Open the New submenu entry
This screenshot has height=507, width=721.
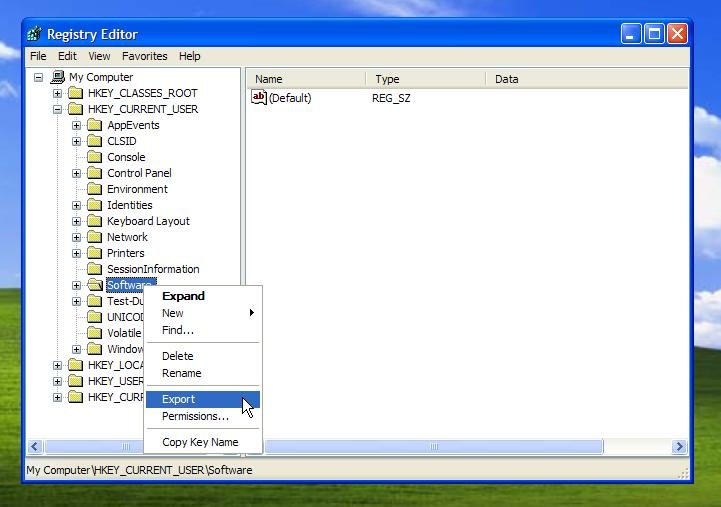point(203,313)
